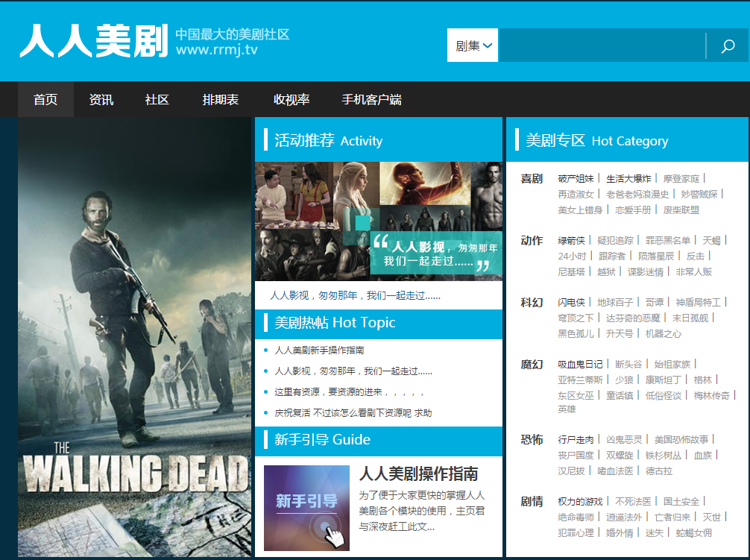Image resolution: width=750 pixels, height=560 pixels.
Task: Open the 人人美剧操作指南 title link
Action: point(418,474)
